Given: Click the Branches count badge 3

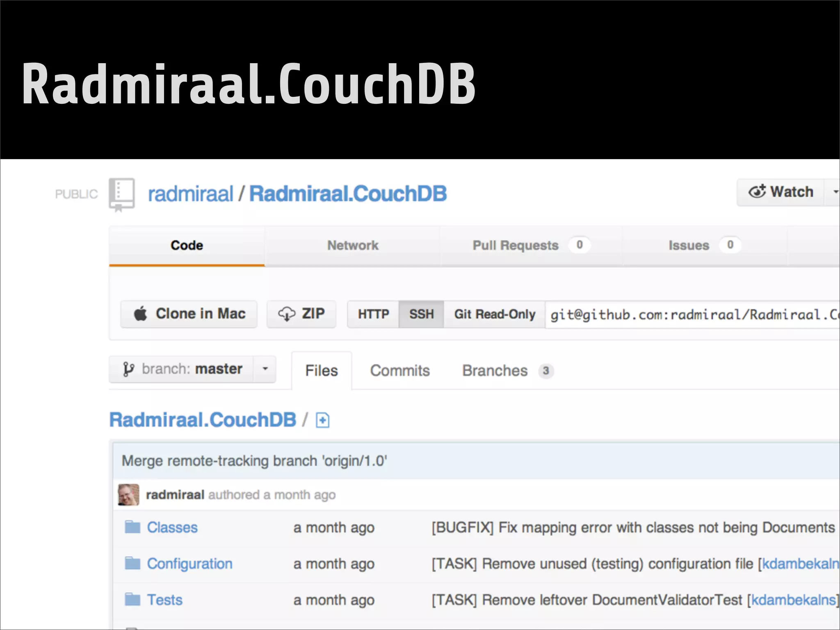Looking at the screenshot, I should (x=546, y=371).
